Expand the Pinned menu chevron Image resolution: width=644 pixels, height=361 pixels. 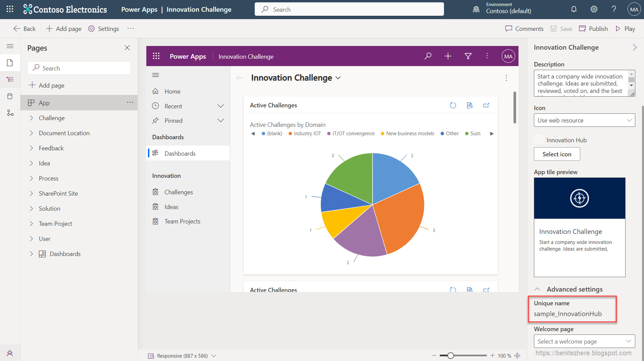[x=220, y=120]
